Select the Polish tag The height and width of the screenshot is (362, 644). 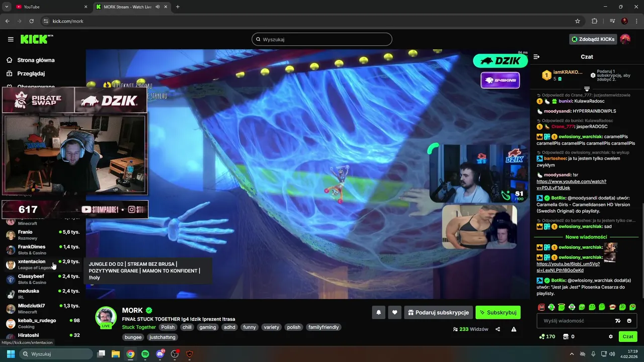168,327
